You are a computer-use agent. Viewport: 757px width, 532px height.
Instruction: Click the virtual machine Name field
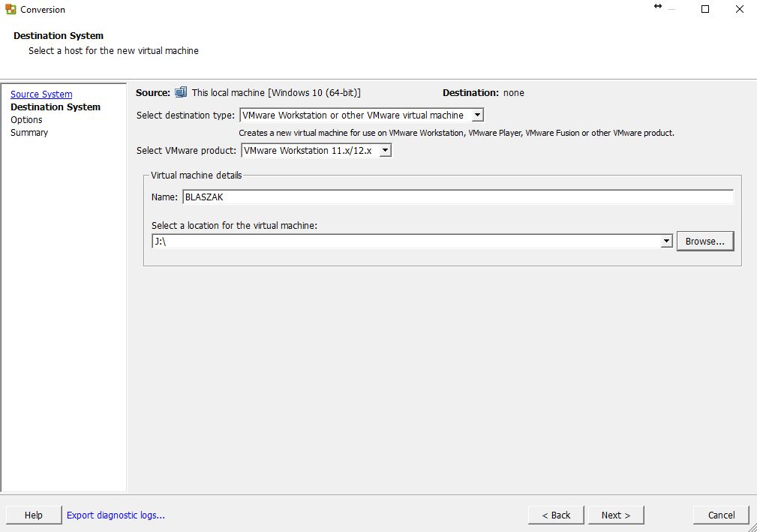point(458,197)
